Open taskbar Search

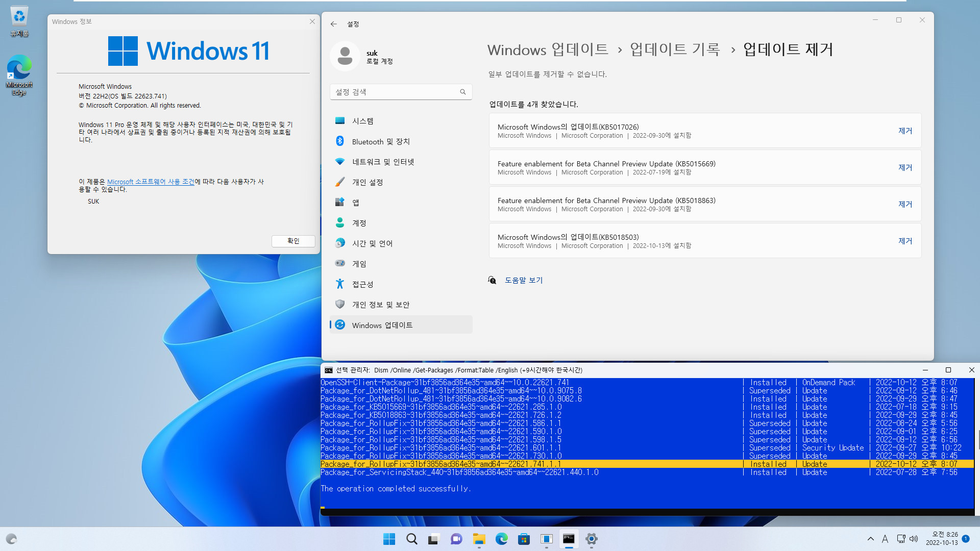(411, 539)
